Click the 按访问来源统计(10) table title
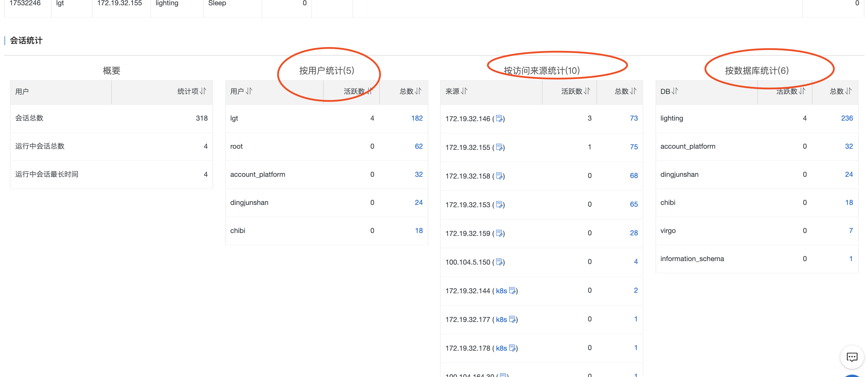Viewport: 868px width, 377px height. coord(541,71)
